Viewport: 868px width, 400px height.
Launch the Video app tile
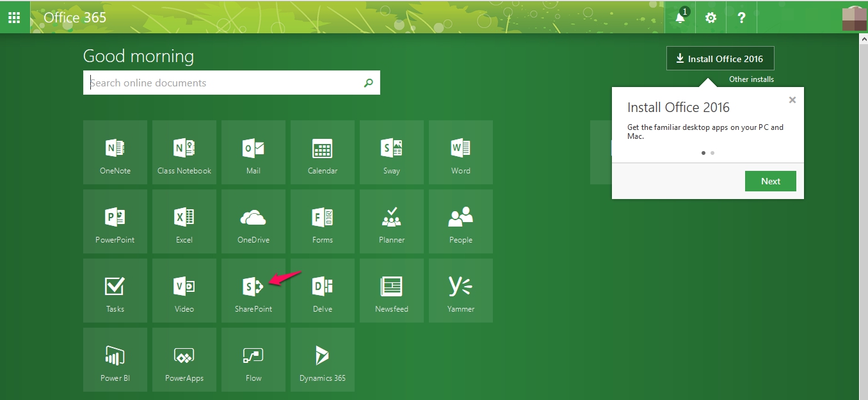pyautogui.click(x=184, y=291)
